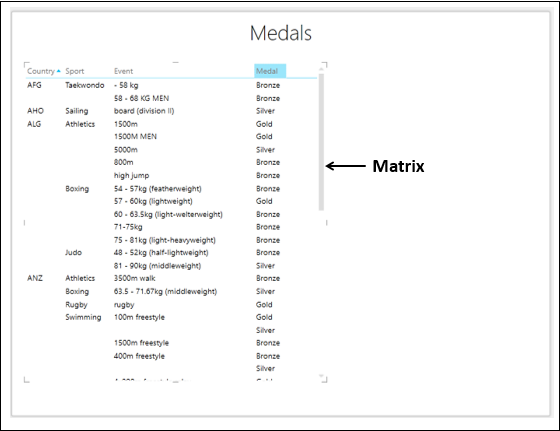Click the top-left resize corner handle

coord(26,65)
